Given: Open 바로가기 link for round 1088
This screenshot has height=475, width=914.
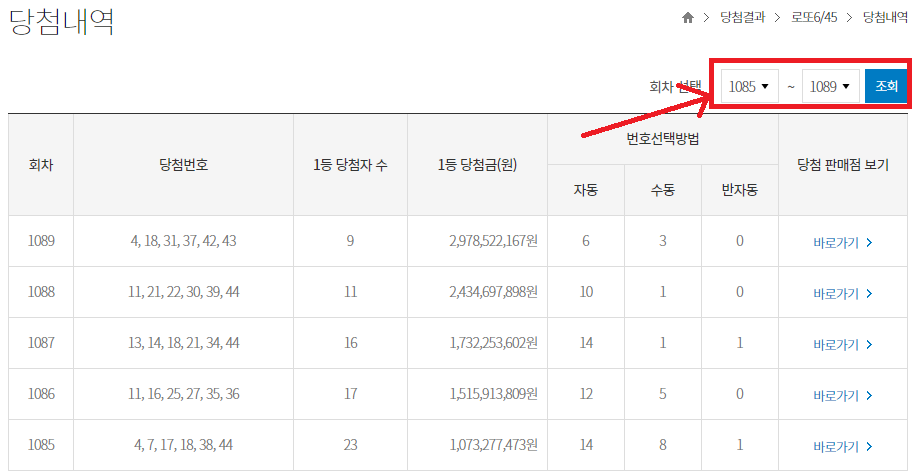Looking at the screenshot, I should (843, 293).
